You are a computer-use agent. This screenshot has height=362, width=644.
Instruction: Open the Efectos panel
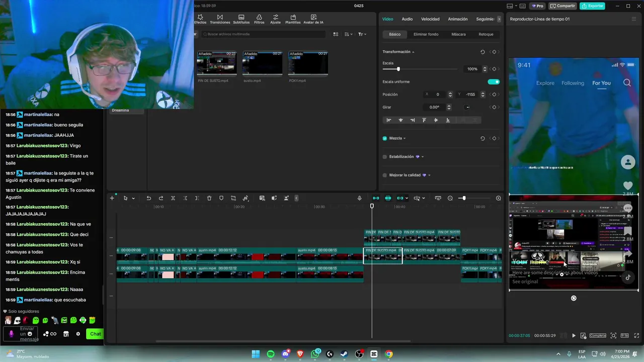tap(200, 19)
